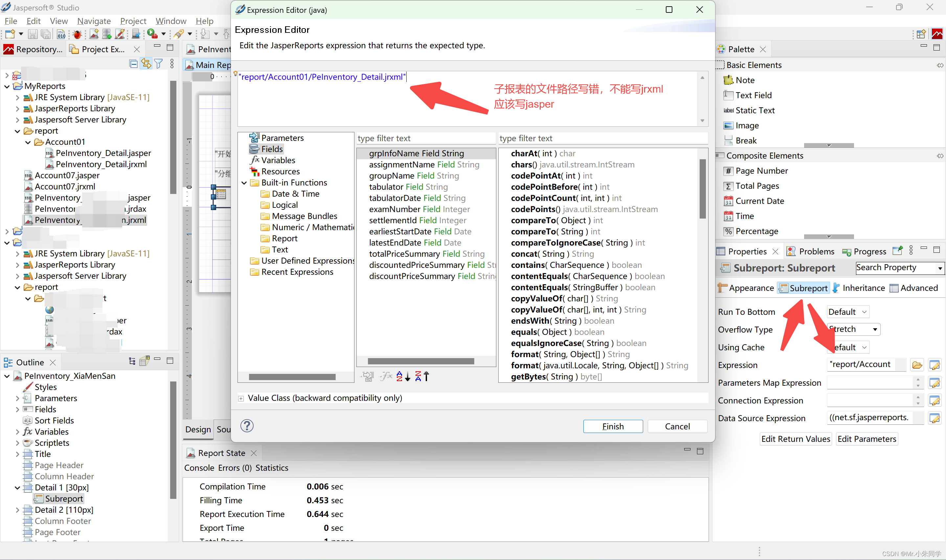
Task: Pin the Basic Elements palette section open
Action: coord(939,65)
